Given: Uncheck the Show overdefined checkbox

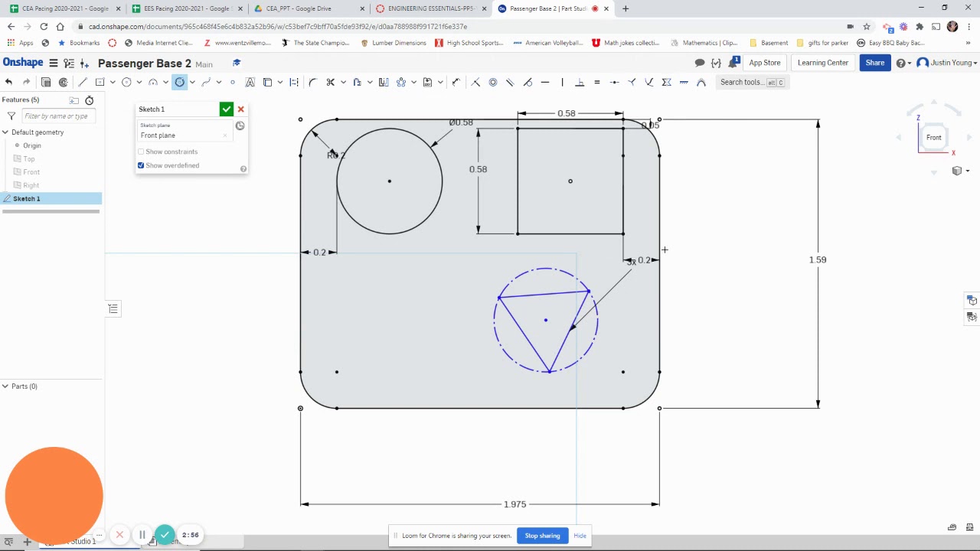Looking at the screenshot, I should coord(141,165).
